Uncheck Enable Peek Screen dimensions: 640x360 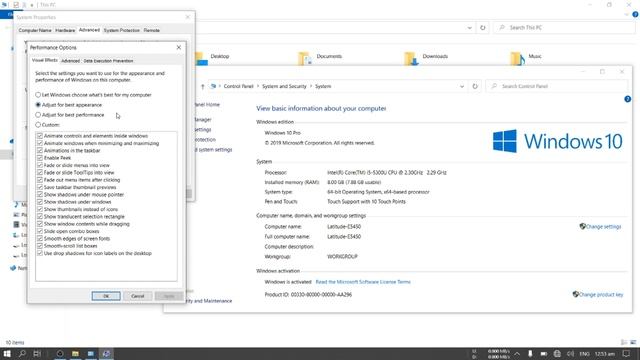40,158
